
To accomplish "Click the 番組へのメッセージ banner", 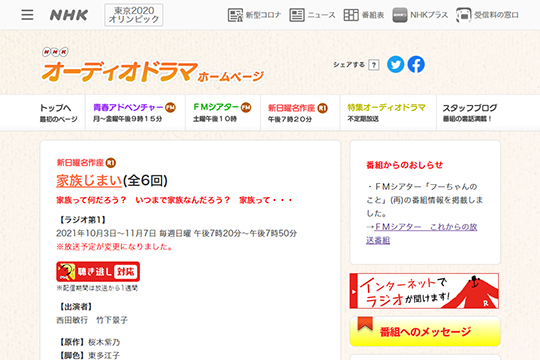I will tap(425, 331).
